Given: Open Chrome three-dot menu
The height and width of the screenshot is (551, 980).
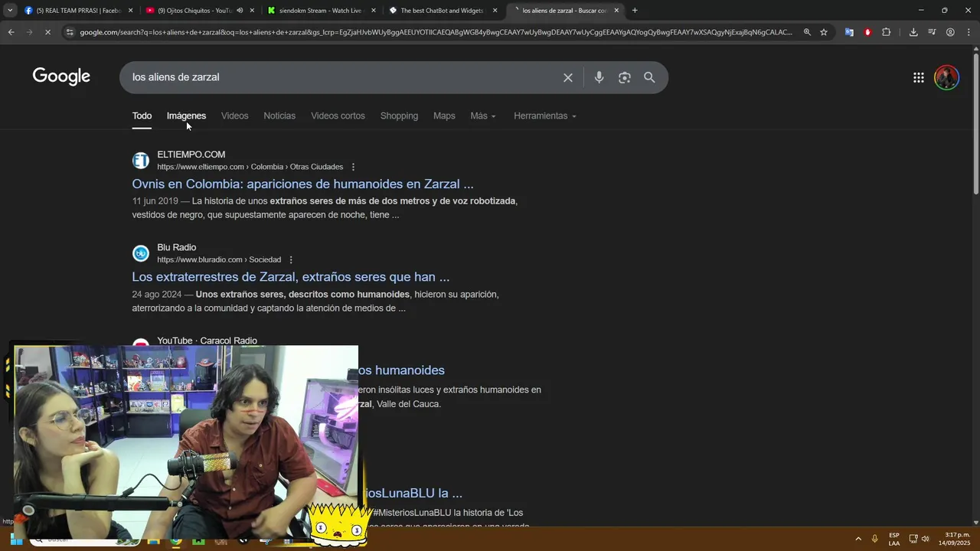Looking at the screenshot, I should click(x=969, y=32).
